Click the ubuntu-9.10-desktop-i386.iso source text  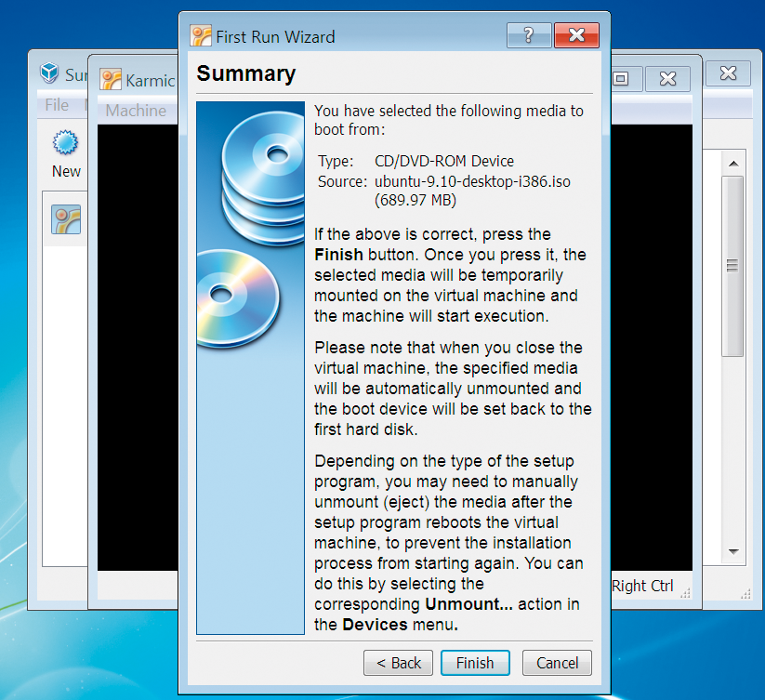click(x=472, y=181)
